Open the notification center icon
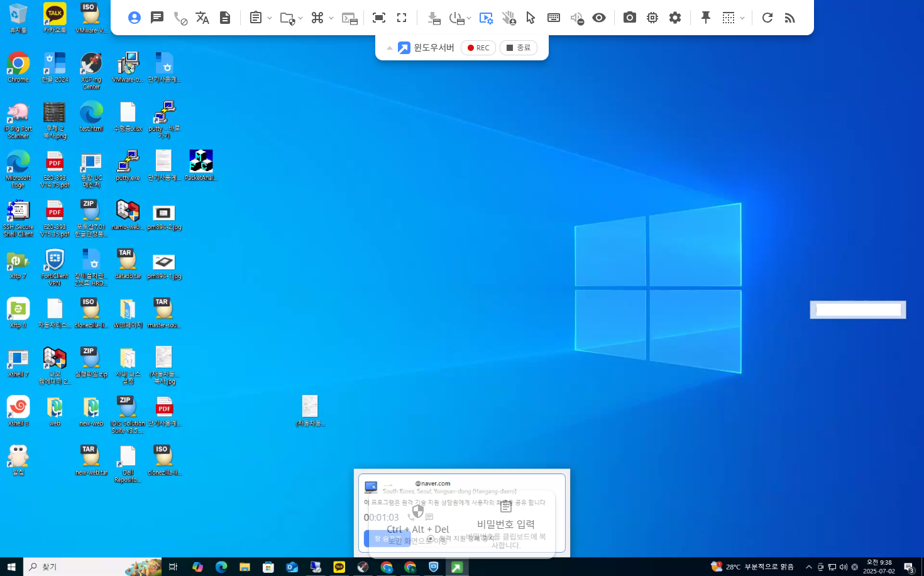This screenshot has height=576, width=924. (x=909, y=567)
